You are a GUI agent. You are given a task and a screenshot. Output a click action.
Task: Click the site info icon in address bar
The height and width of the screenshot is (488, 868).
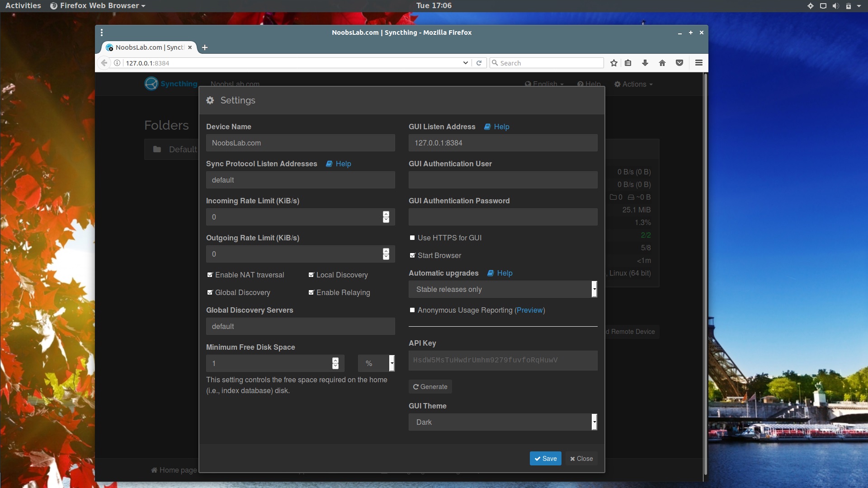click(117, 63)
